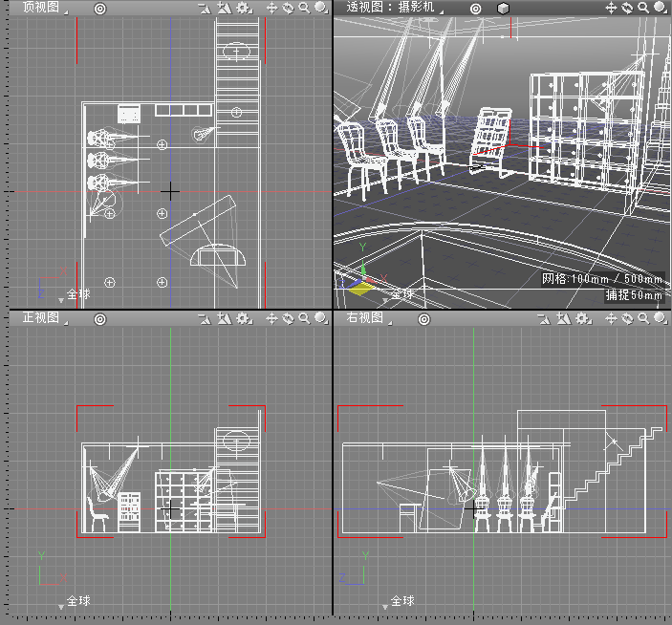Click 全球 label in top view
This screenshot has width=672, height=625.
tap(77, 294)
